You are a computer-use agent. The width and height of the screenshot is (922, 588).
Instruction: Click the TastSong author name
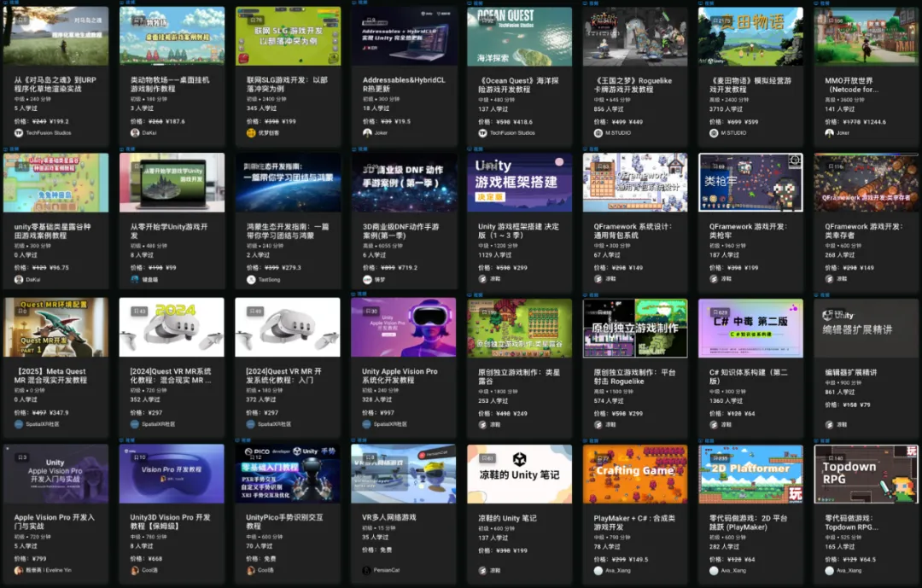pos(269,280)
